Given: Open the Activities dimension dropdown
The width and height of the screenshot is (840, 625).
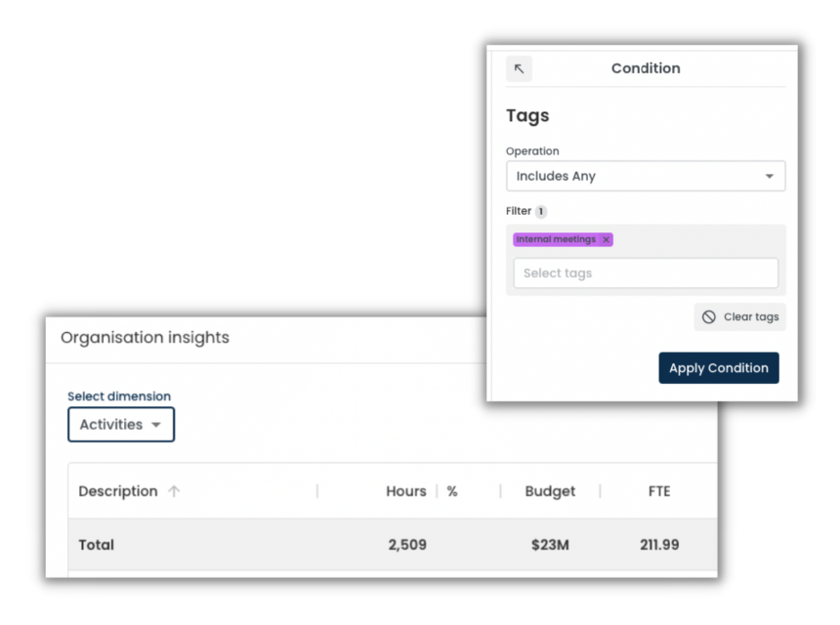Looking at the screenshot, I should pyautogui.click(x=121, y=425).
